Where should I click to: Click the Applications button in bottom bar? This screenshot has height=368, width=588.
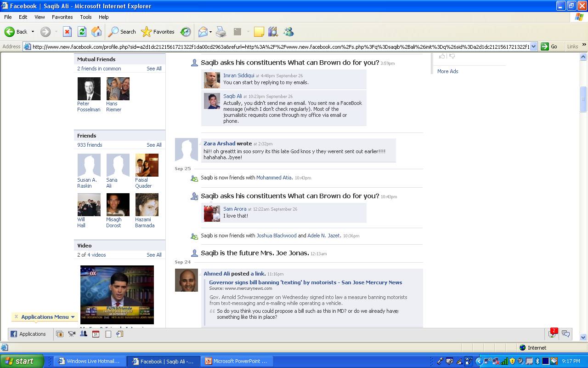click(28, 334)
